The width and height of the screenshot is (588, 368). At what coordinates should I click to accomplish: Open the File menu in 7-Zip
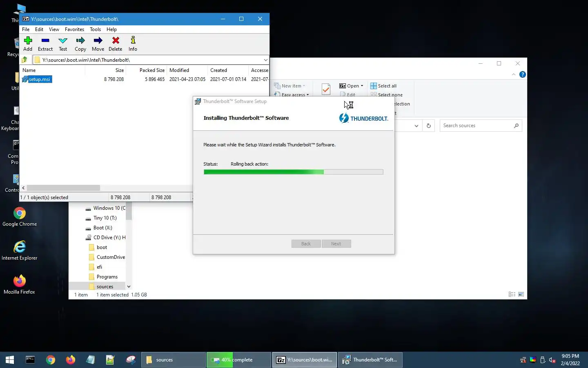(x=26, y=29)
